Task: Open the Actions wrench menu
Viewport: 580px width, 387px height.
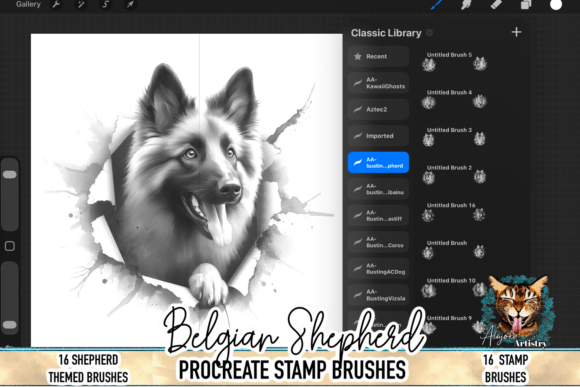Action: [56, 4]
